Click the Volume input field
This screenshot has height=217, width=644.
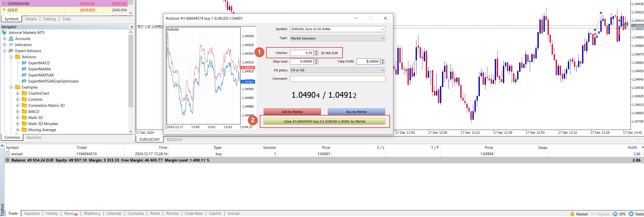(302, 53)
